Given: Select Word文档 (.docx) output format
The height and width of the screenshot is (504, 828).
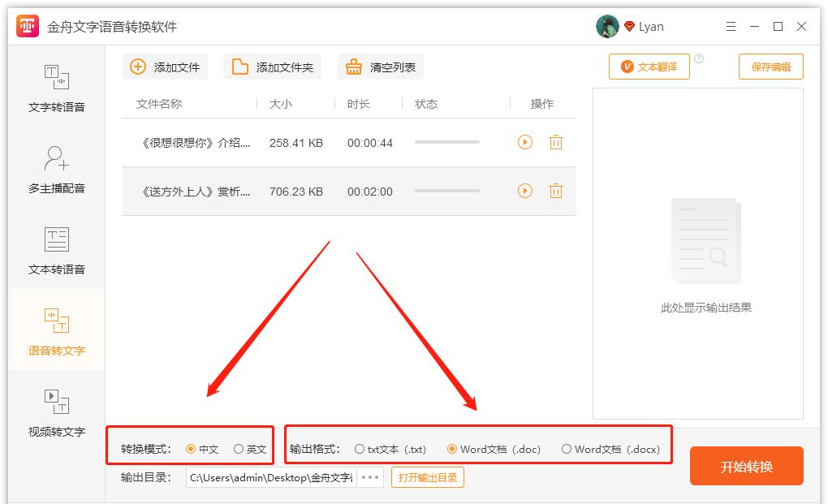Looking at the screenshot, I should 567,447.
